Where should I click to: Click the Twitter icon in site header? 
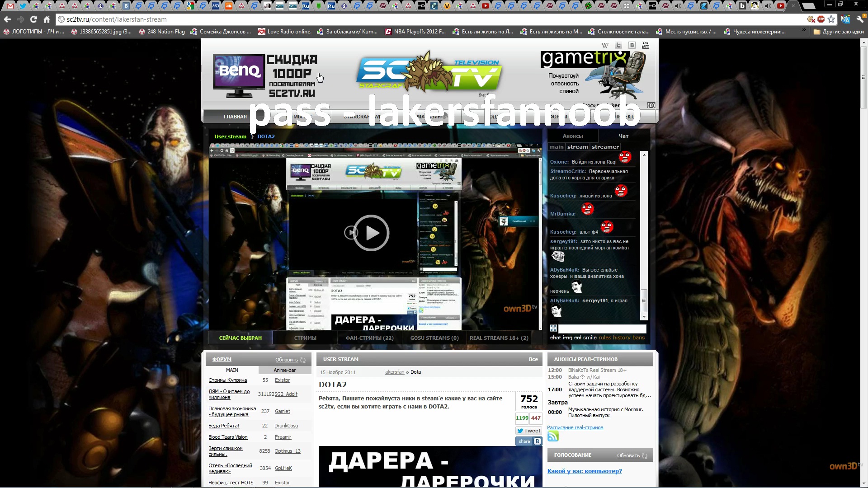click(618, 45)
